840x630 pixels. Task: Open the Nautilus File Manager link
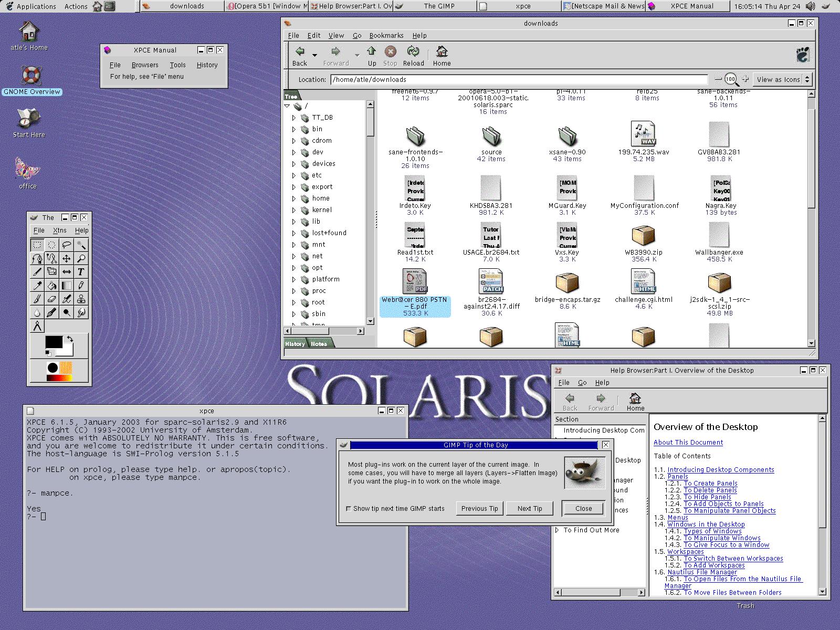click(x=702, y=572)
